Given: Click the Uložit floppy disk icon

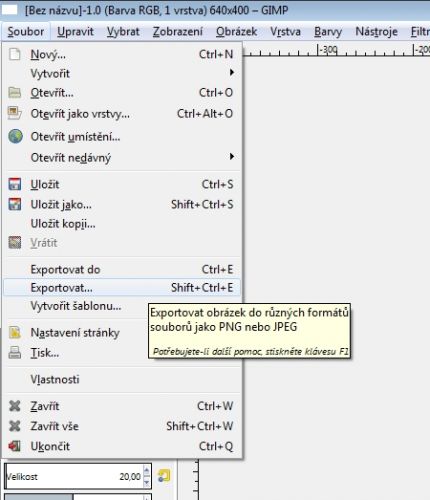Looking at the screenshot, I should point(15,184).
